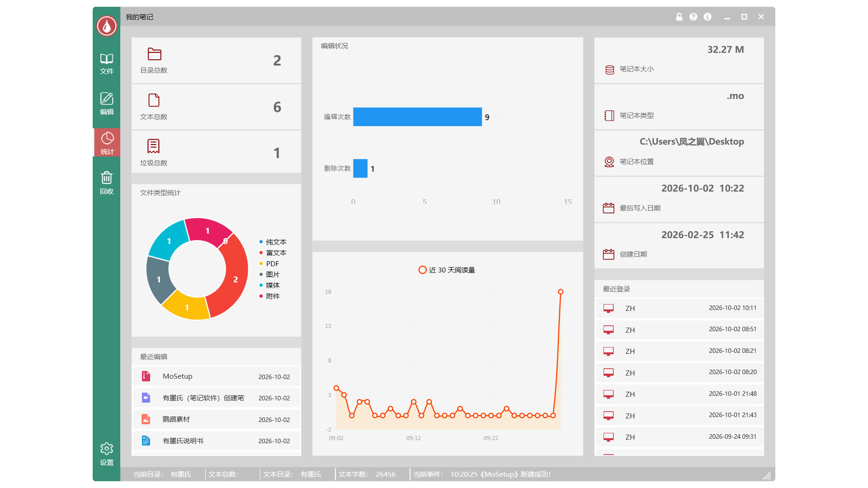
Task: Click the 删除次数 bar showing 1
Action: tap(360, 168)
